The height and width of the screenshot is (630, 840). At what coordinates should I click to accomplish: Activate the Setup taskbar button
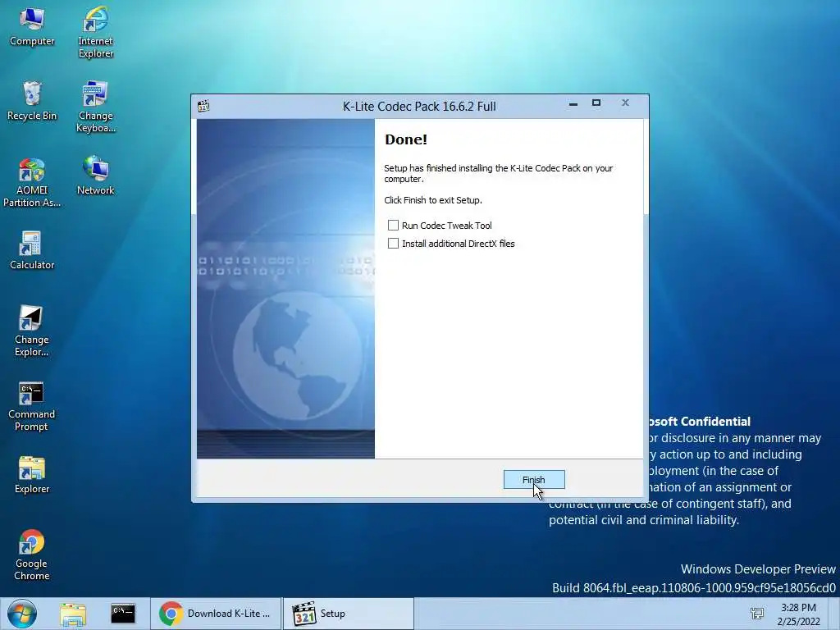coord(348,614)
